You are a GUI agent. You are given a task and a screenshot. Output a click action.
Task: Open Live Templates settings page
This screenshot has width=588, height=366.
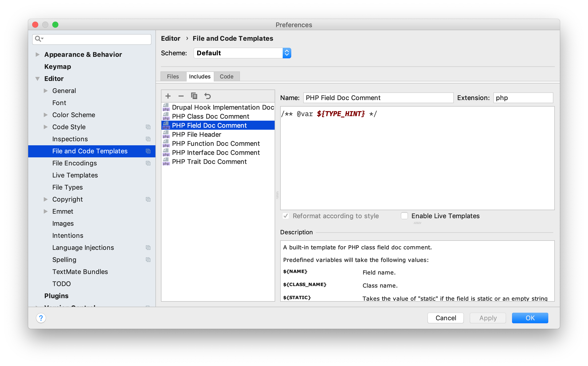(x=75, y=175)
